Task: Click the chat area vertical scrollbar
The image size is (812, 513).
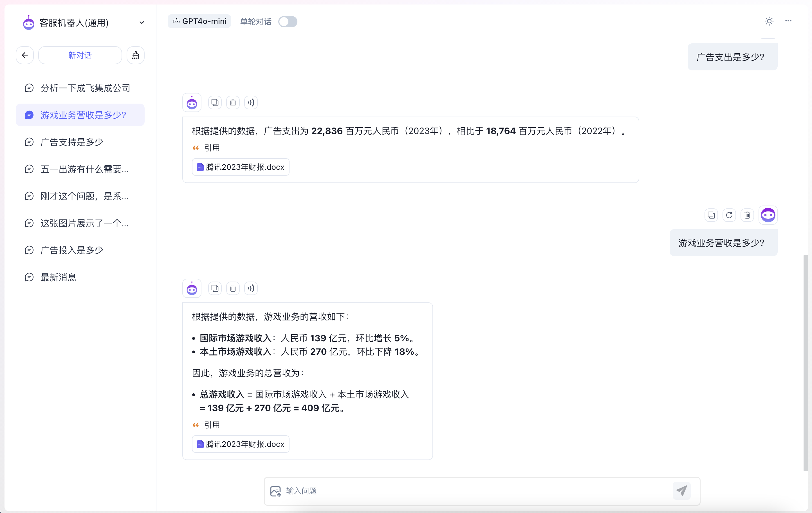Action: coord(805,363)
